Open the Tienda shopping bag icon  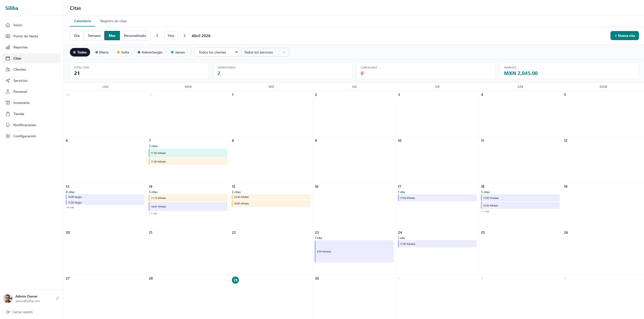[x=8, y=114]
